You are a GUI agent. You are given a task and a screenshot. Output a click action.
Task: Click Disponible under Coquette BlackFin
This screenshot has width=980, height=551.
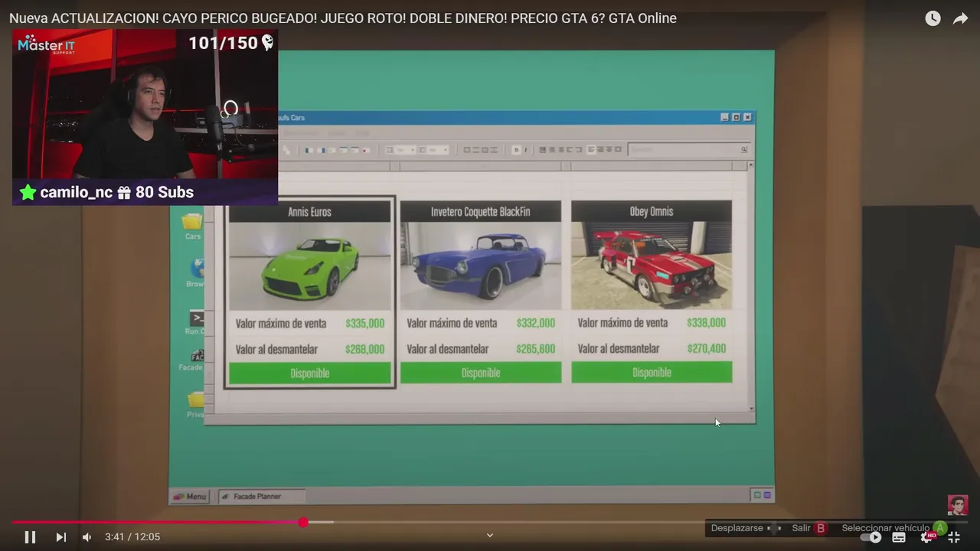click(x=481, y=373)
